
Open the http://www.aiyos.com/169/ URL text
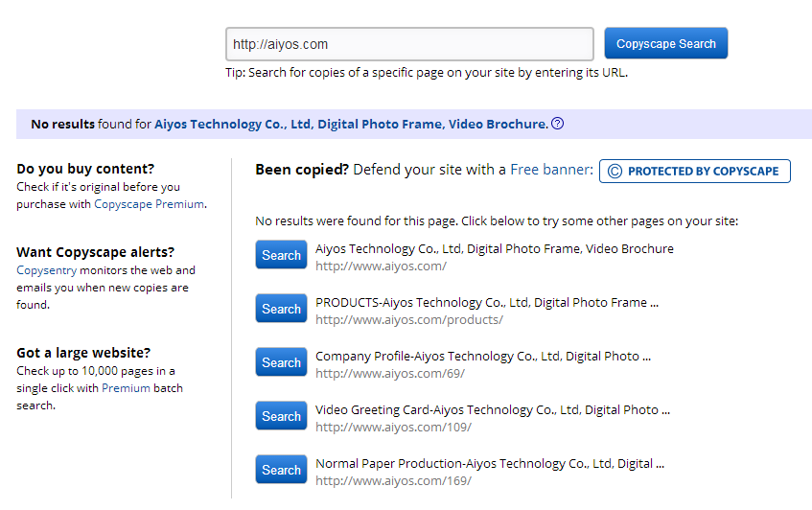coord(394,481)
